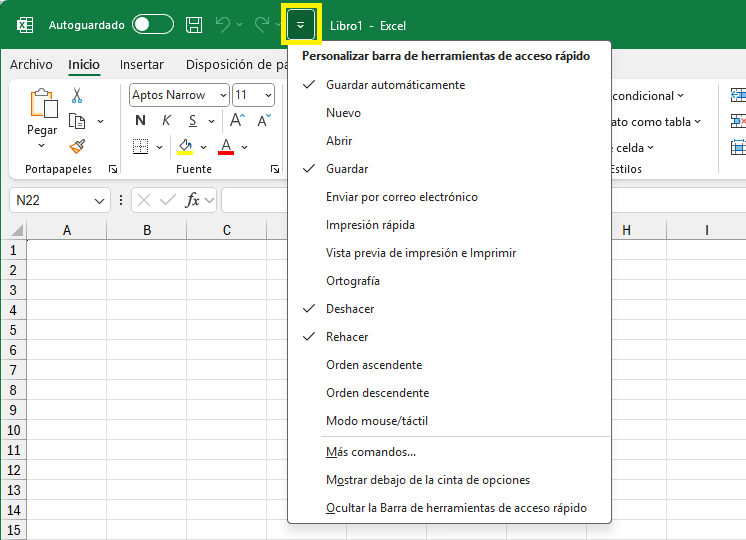Click the undo arrow icon
This screenshot has height=540, width=746.
[223, 25]
